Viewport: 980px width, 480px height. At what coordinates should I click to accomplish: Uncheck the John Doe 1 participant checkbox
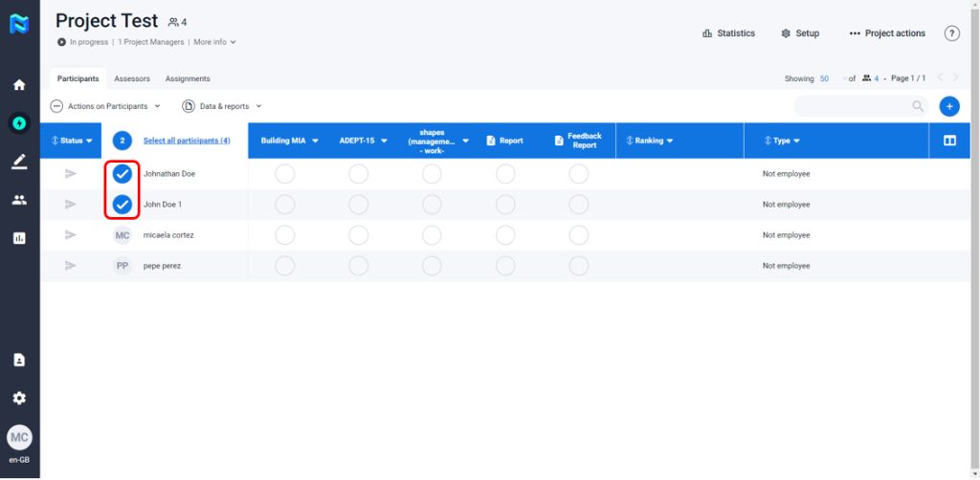click(122, 205)
